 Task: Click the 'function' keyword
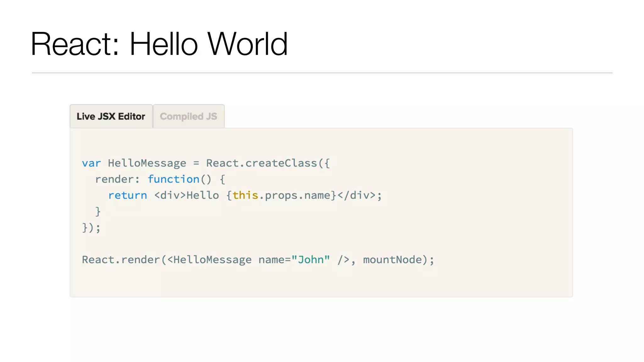(x=174, y=179)
